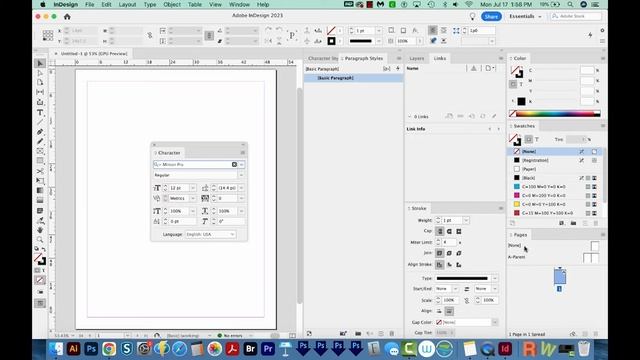
Task: Open Photoshop from the Dock
Action: coord(91,349)
